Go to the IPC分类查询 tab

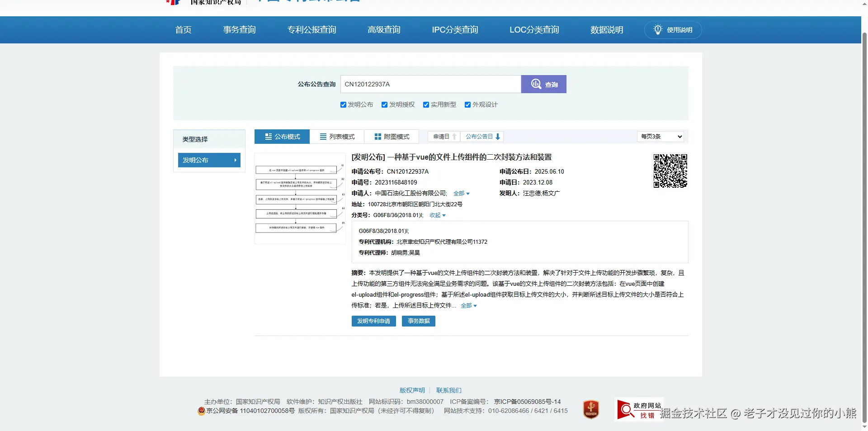pyautogui.click(x=455, y=29)
